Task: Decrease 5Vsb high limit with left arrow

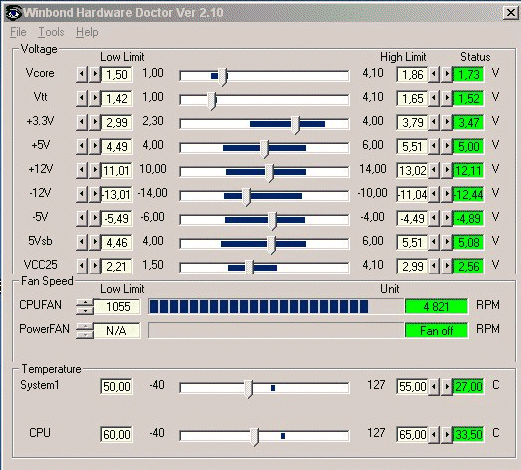Action: [433, 242]
